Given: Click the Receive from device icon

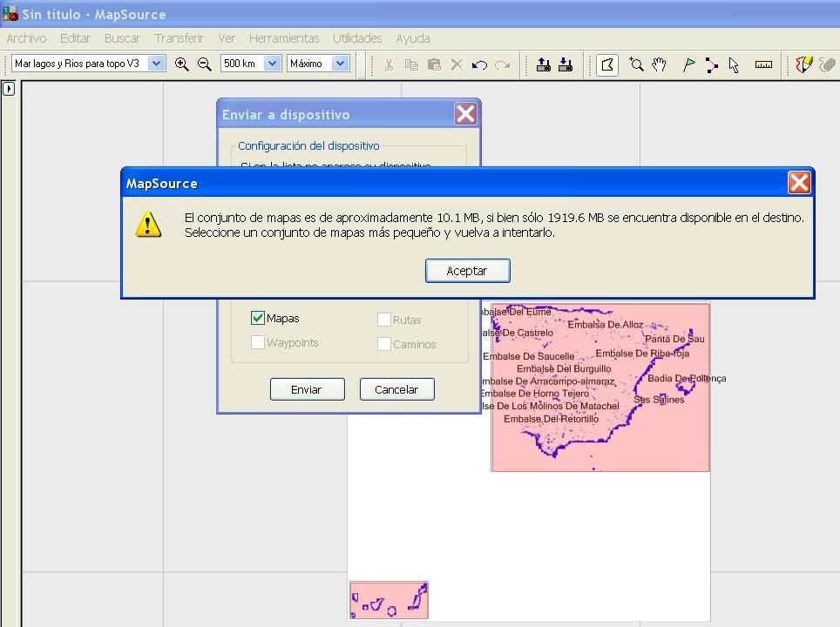Looking at the screenshot, I should coord(566,64).
